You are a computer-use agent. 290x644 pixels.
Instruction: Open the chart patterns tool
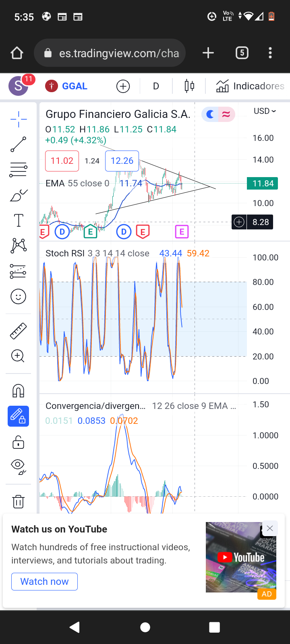(19, 246)
